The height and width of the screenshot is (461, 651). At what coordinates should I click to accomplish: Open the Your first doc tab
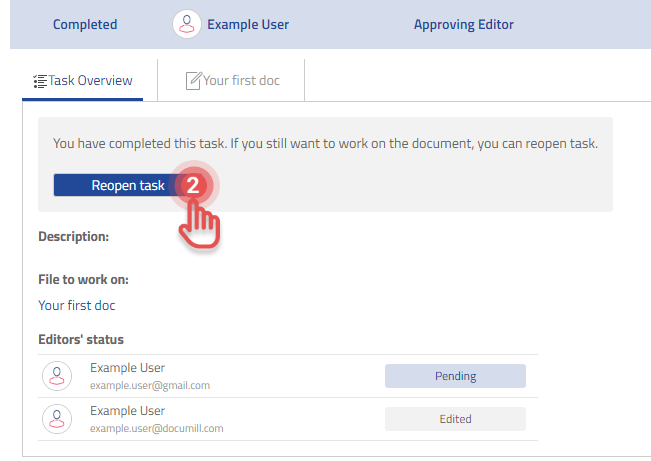coord(241,81)
